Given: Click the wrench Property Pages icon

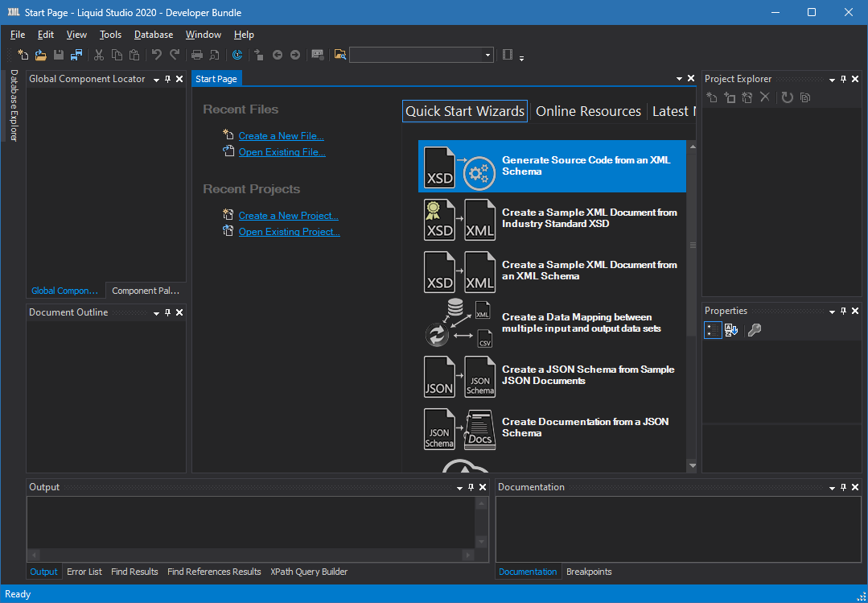Looking at the screenshot, I should (x=754, y=330).
